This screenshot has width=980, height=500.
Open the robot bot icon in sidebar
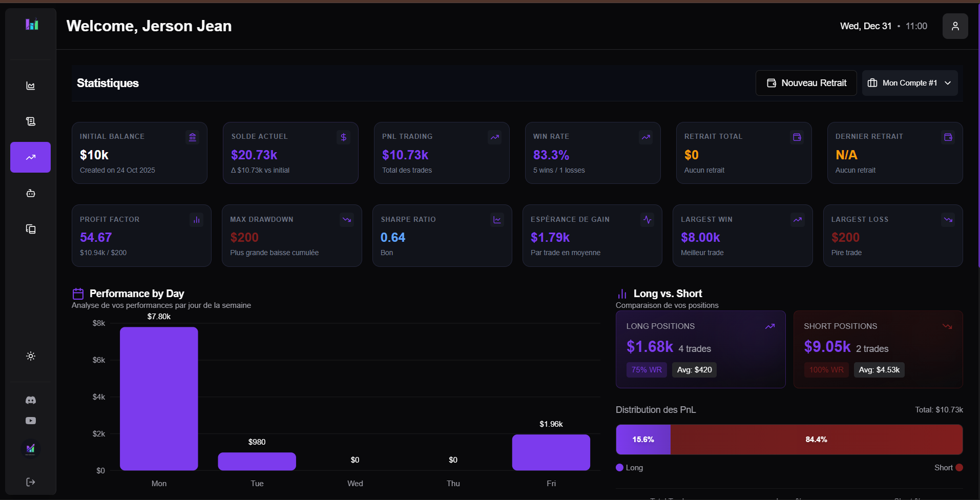[x=31, y=193]
